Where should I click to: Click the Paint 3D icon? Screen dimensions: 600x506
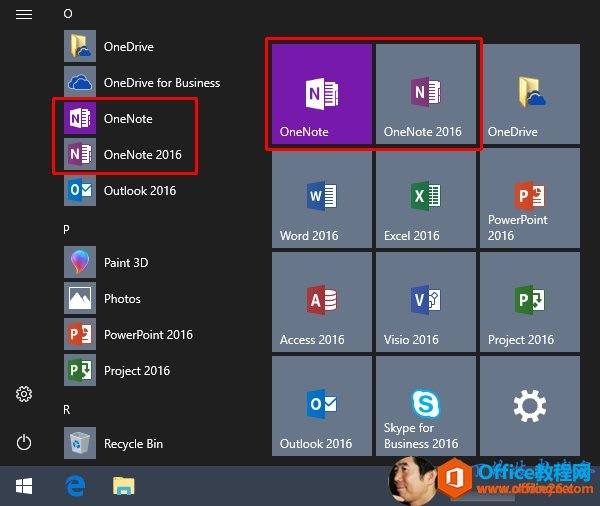tap(80, 262)
